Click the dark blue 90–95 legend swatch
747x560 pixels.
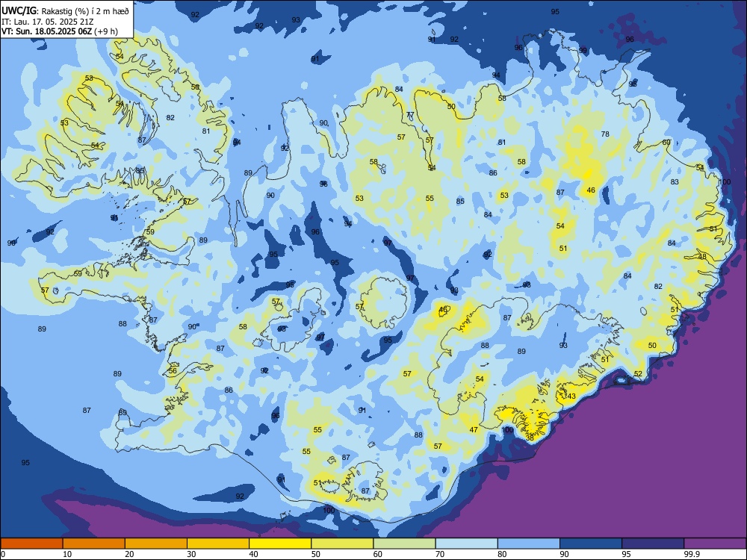[591, 544]
